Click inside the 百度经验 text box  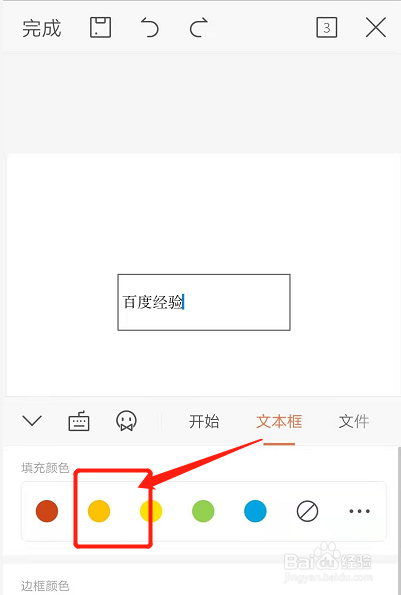204,302
